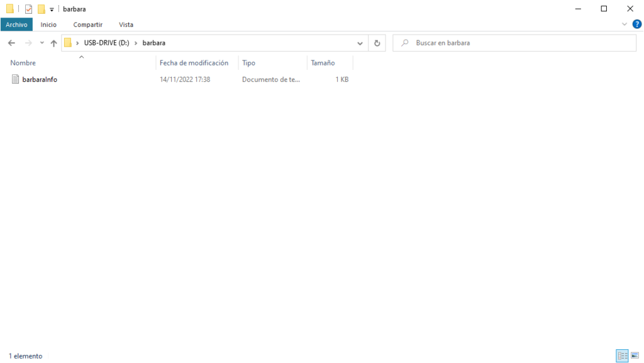Refresh the barbara folder view
Image resolution: width=644 pixels, height=363 pixels.
(x=377, y=43)
